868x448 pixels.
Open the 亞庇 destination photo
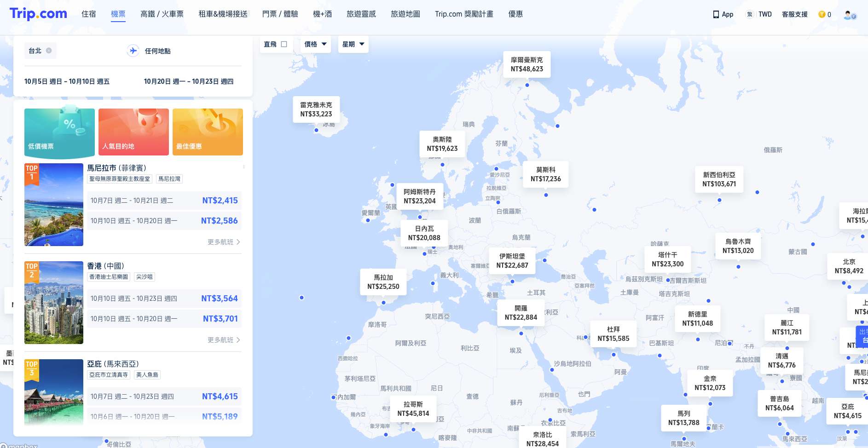pyautogui.click(x=54, y=393)
